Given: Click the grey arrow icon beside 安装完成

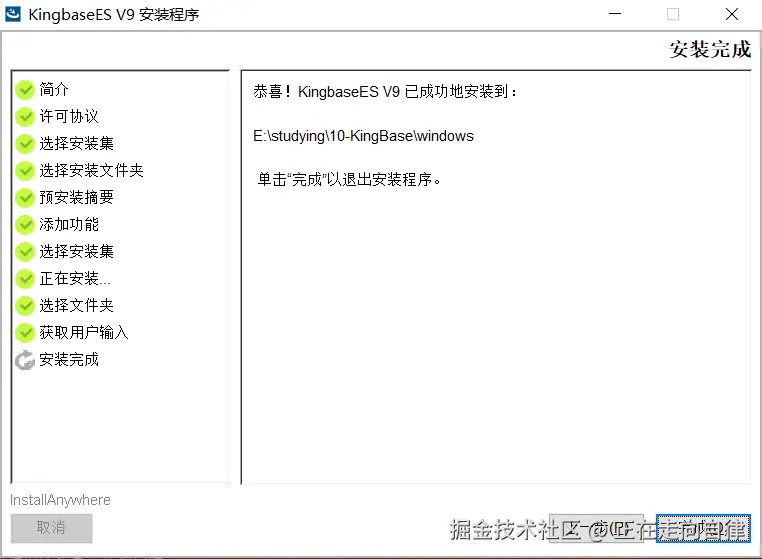Looking at the screenshot, I should 25,360.
